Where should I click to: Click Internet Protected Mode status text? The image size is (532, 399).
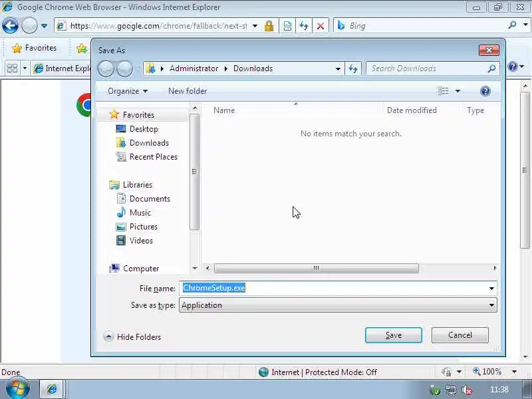point(324,372)
